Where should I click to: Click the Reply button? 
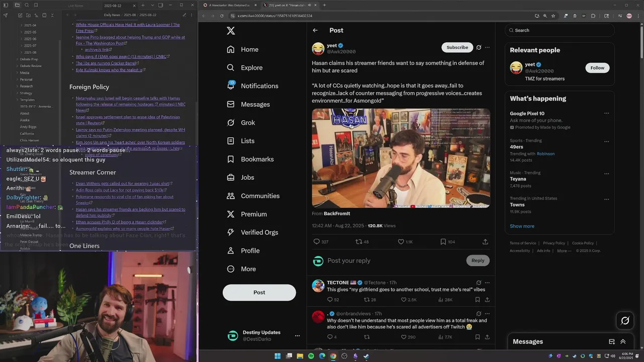click(x=478, y=260)
